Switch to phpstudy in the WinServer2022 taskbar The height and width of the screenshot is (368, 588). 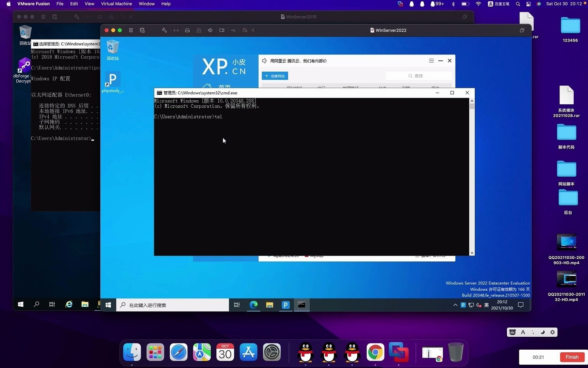coord(285,305)
